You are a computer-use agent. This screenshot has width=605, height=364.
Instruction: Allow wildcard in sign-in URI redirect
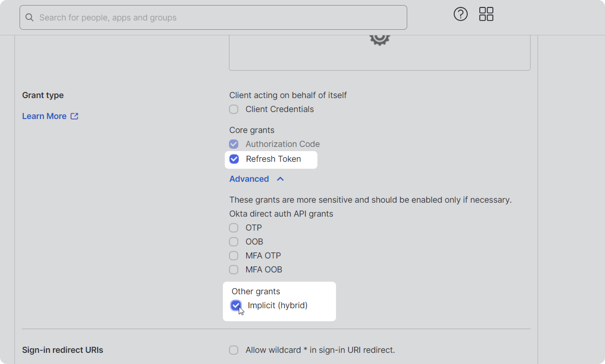233,350
